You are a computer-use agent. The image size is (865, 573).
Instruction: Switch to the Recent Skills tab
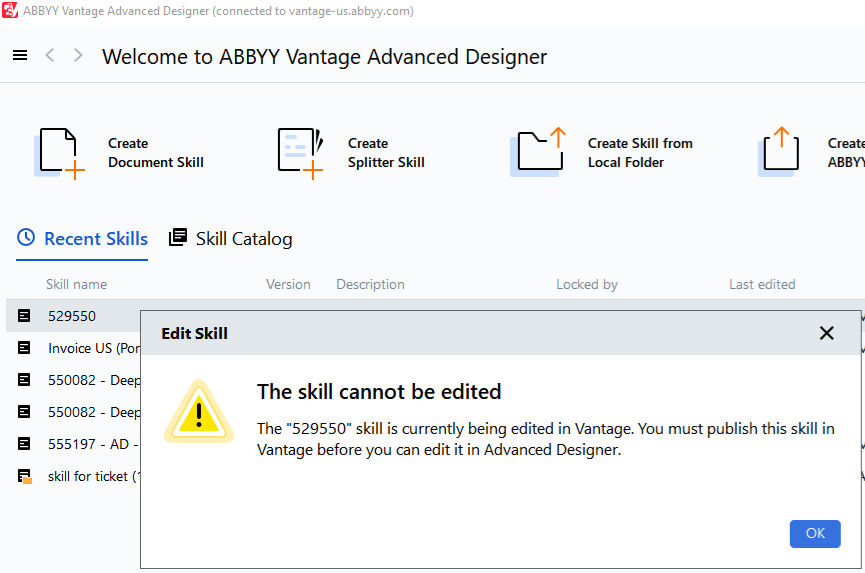pyautogui.click(x=82, y=239)
